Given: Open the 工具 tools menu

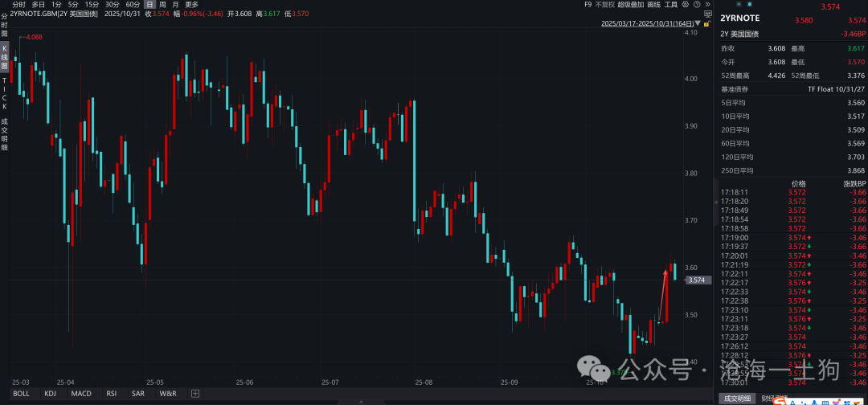Looking at the screenshot, I should tap(670, 4).
